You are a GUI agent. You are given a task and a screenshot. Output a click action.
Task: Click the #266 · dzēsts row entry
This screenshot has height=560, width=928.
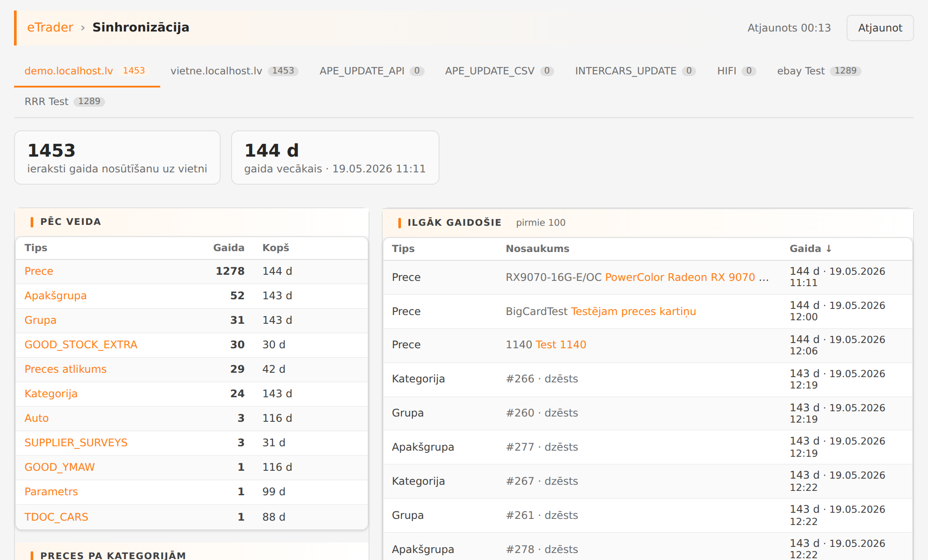point(542,379)
